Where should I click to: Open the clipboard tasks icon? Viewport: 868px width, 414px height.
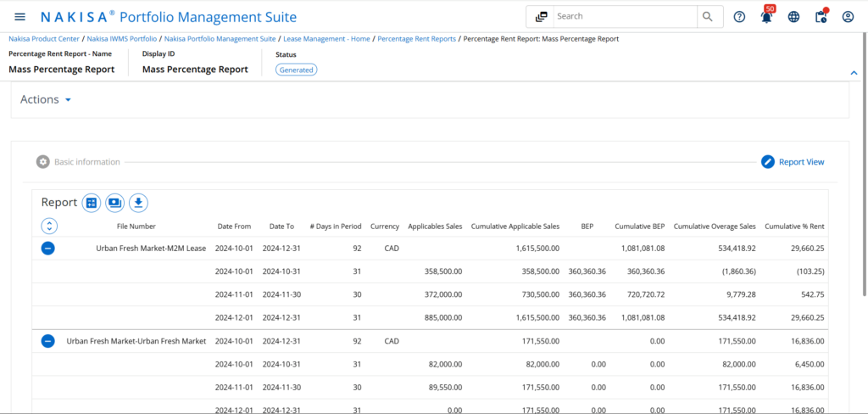tap(821, 17)
